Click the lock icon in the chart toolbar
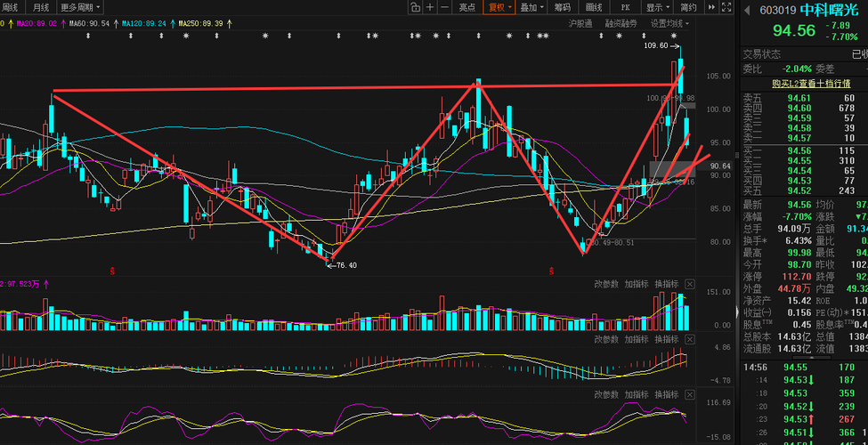Screen dimensions: 868x445 click(415, 7)
